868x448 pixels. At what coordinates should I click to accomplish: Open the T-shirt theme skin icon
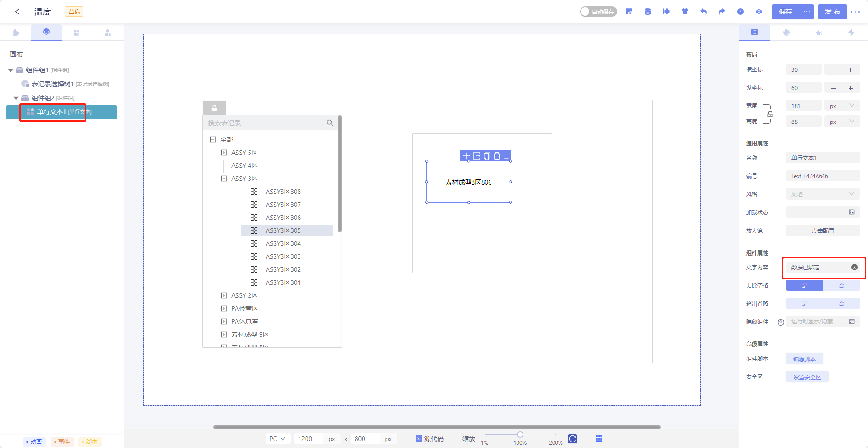click(685, 12)
